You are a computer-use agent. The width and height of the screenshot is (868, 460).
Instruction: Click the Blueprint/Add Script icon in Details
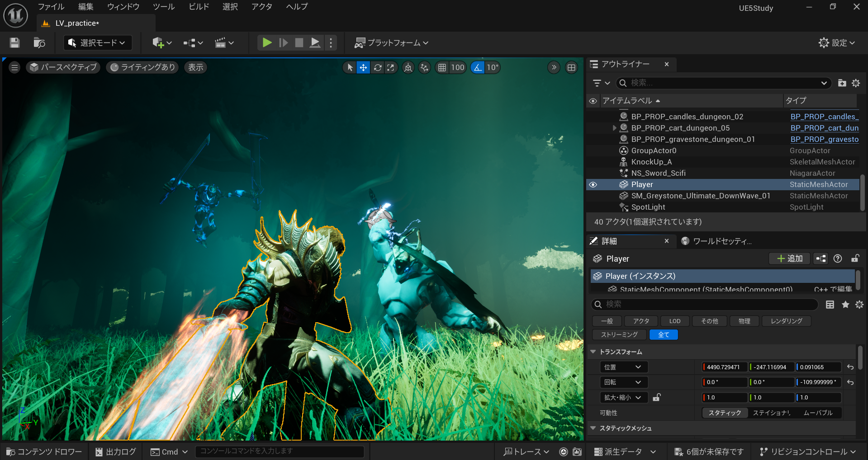click(821, 258)
